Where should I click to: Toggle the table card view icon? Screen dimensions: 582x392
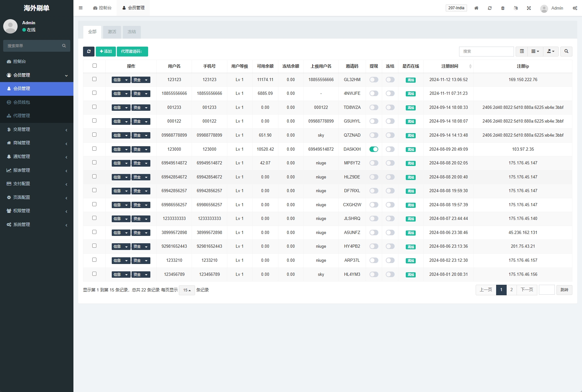coord(522,51)
